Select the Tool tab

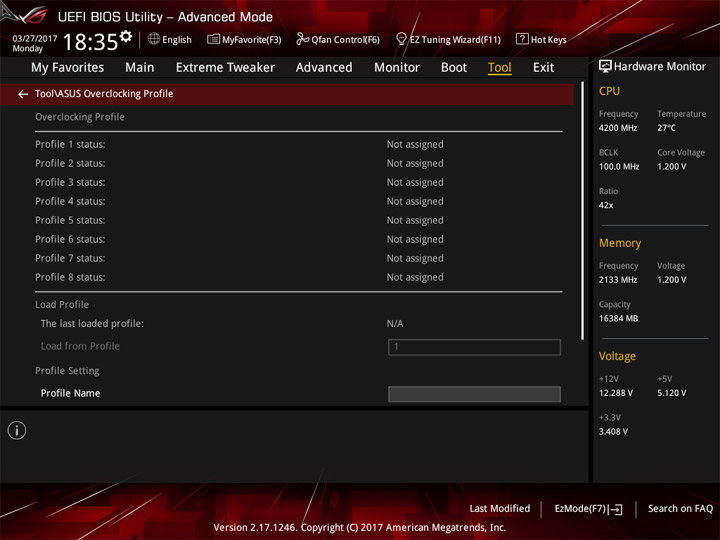pos(500,68)
